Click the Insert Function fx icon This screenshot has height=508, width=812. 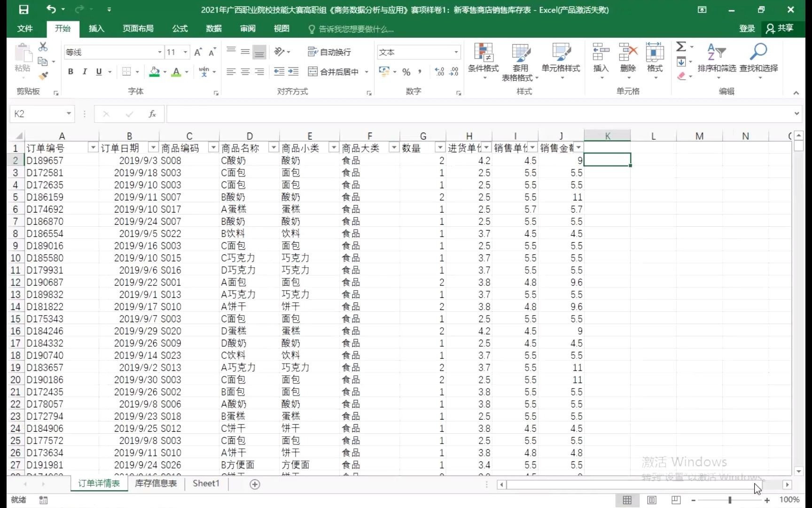[152, 114]
